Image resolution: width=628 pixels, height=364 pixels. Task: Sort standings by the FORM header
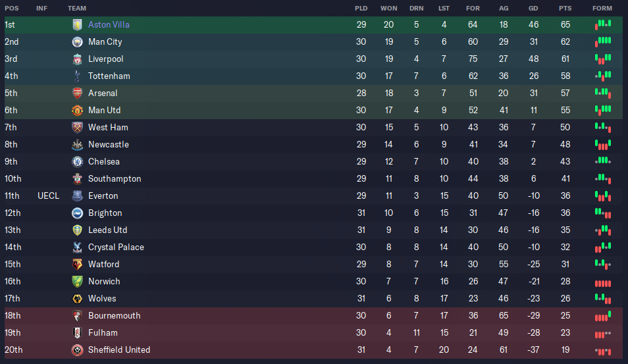pos(602,8)
